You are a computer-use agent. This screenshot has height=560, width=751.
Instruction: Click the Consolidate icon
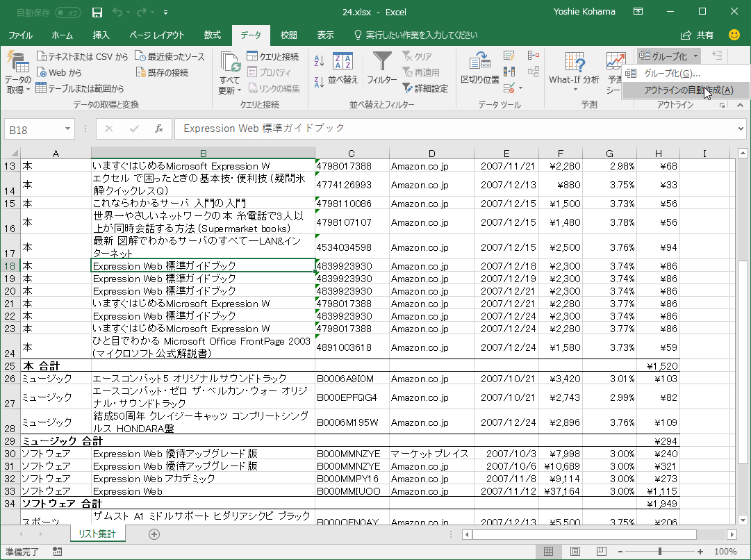[x=533, y=56]
